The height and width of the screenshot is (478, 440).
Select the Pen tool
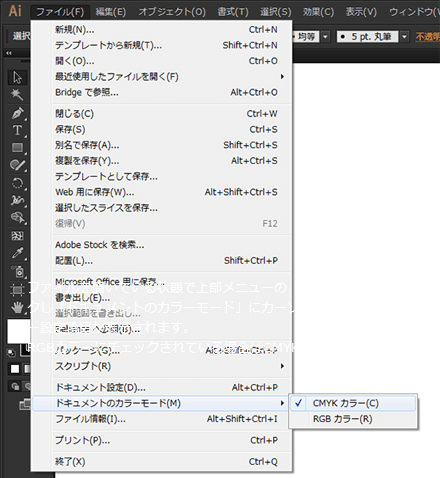coord(17,113)
